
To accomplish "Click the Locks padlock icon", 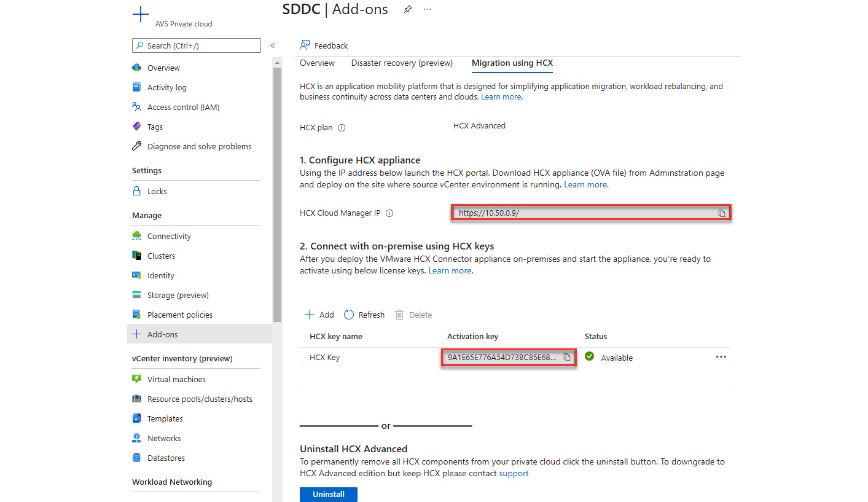I will point(137,191).
